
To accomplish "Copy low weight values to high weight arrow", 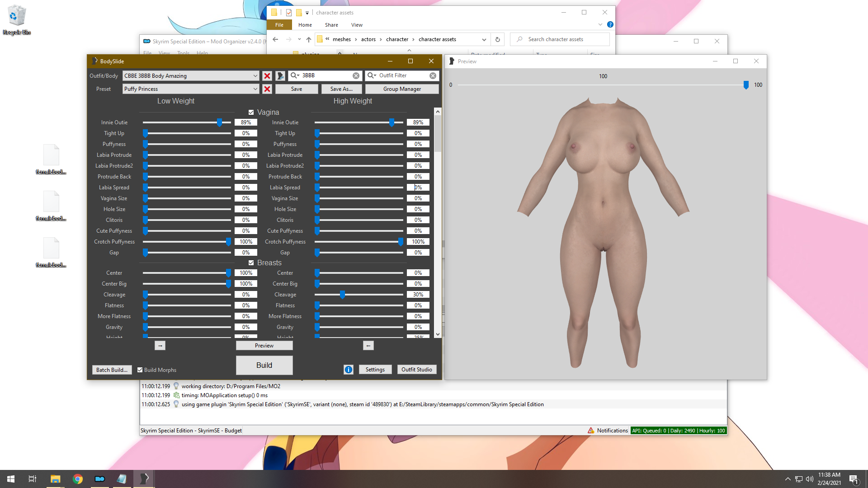I will [x=160, y=346].
